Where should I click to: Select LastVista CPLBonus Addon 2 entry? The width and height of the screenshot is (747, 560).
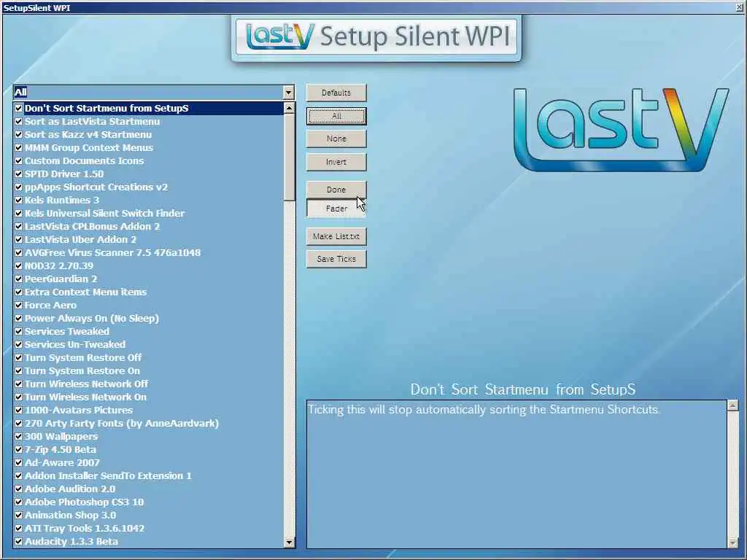92,227
